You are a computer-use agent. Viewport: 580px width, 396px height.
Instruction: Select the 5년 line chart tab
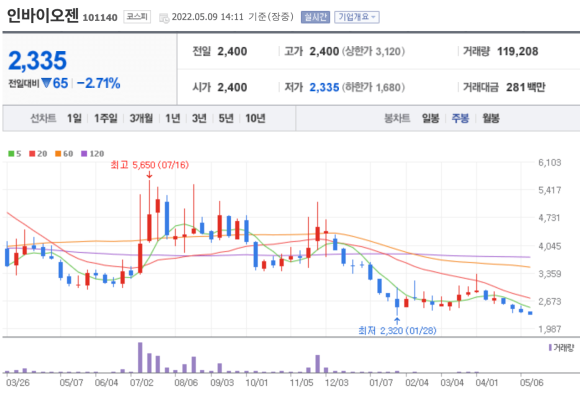(226, 118)
